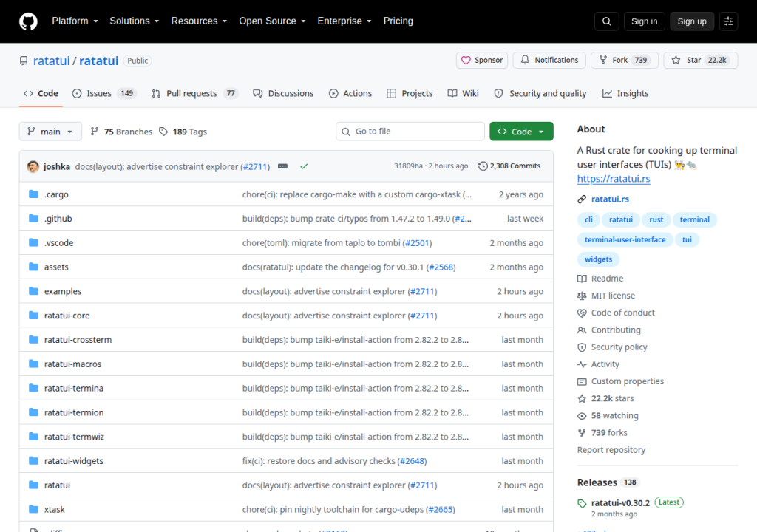
Task: Switch to the Pull requests tab
Action: pyautogui.click(x=195, y=93)
